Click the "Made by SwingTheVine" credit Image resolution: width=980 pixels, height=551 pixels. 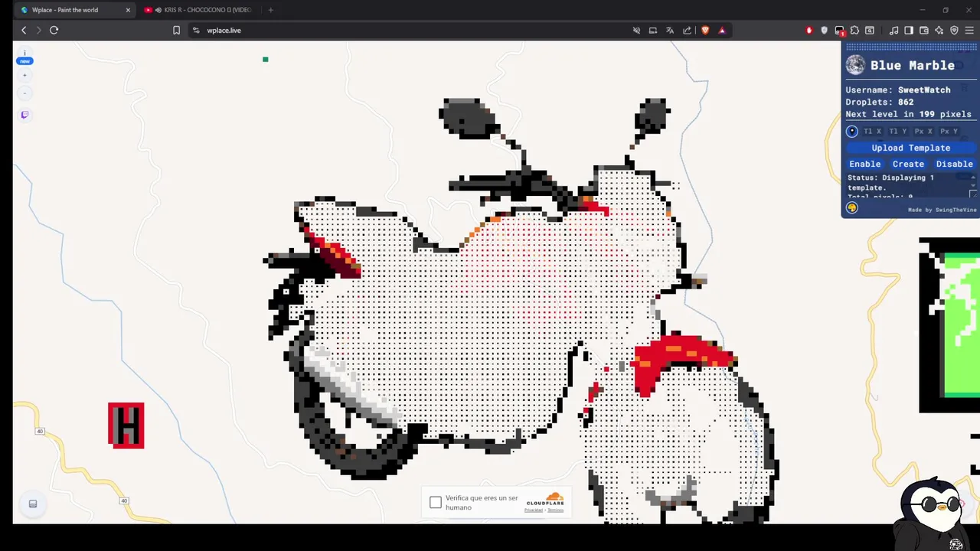click(x=942, y=210)
